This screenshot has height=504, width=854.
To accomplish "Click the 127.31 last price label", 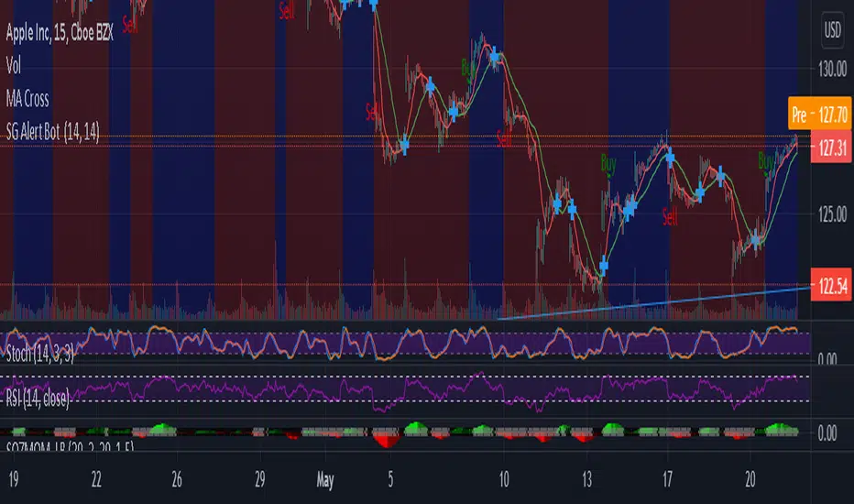I will 831,148.
